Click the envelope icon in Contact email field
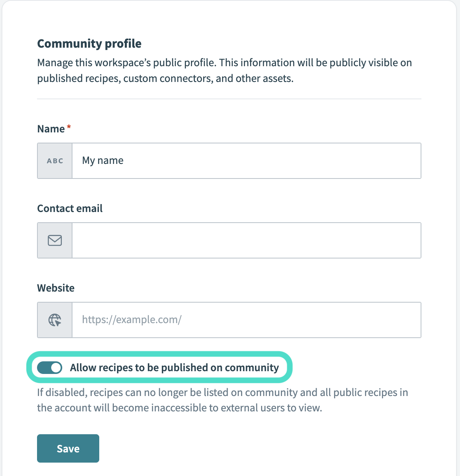This screenshot has height=476, width=460. click(x=55, y=240)
